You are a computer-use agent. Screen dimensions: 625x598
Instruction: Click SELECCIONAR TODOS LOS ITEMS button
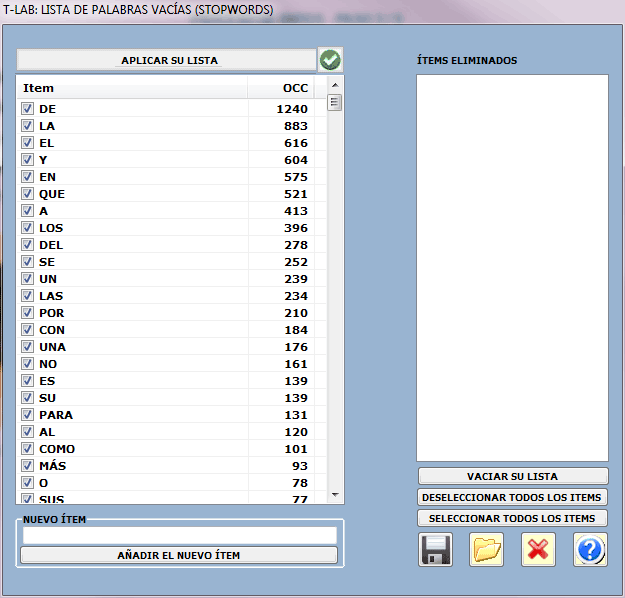click(512, 518)
